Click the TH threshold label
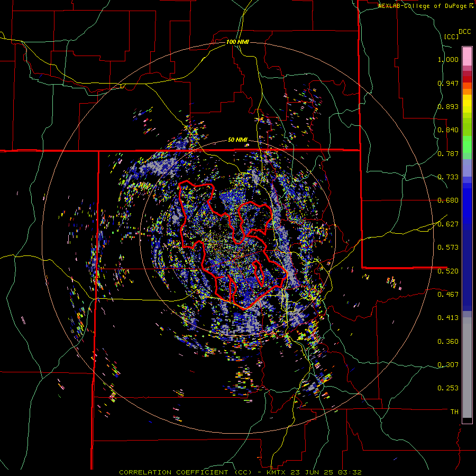476x476 pixels. pos(454,412)
